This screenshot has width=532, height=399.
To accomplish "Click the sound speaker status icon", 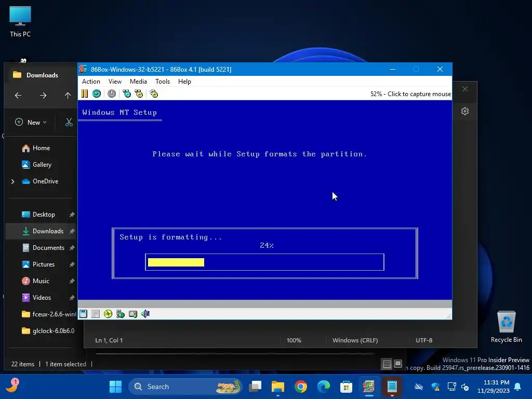I will click(x=145, y=314).
